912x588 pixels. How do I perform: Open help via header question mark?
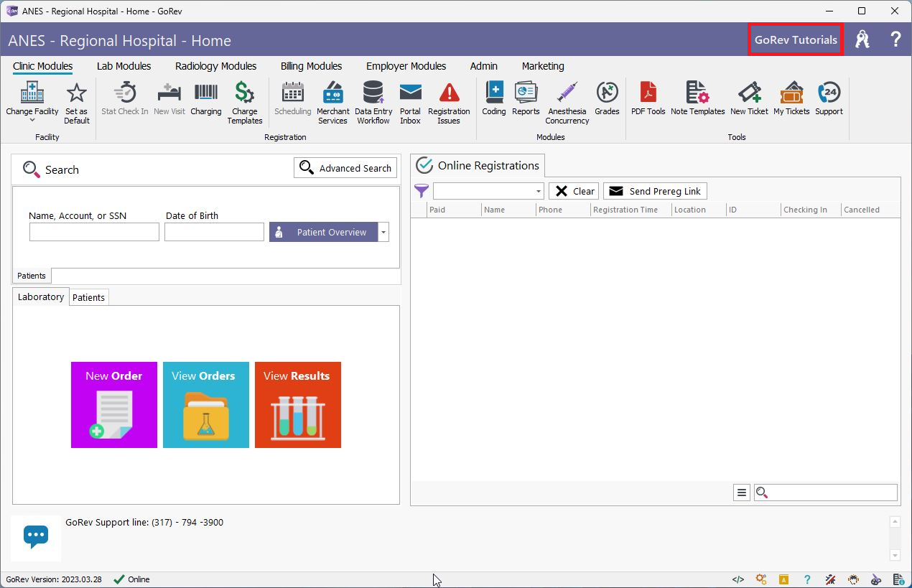coord(895,39)
